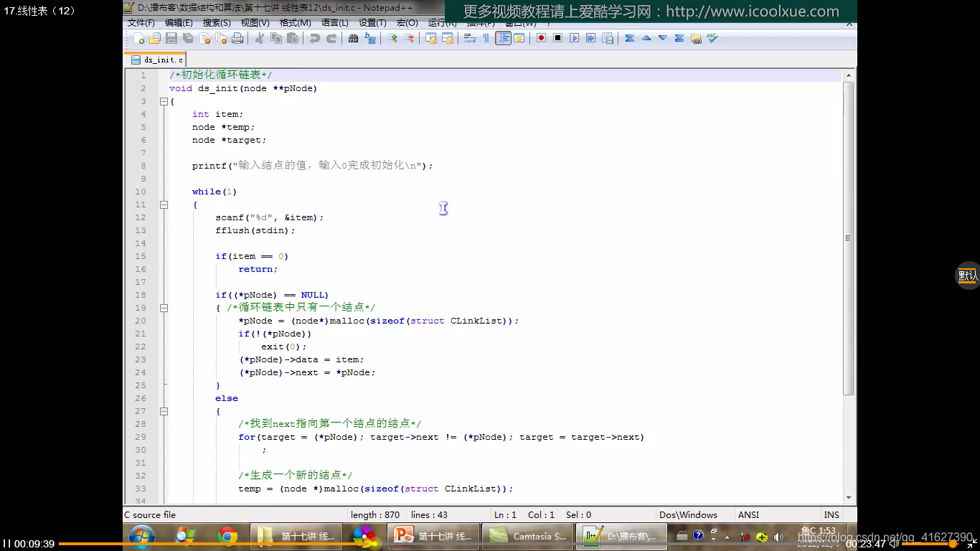Screen dimensions: 980x551
Task: Collapse the fold marker at line 19
Action: [164, 308]
